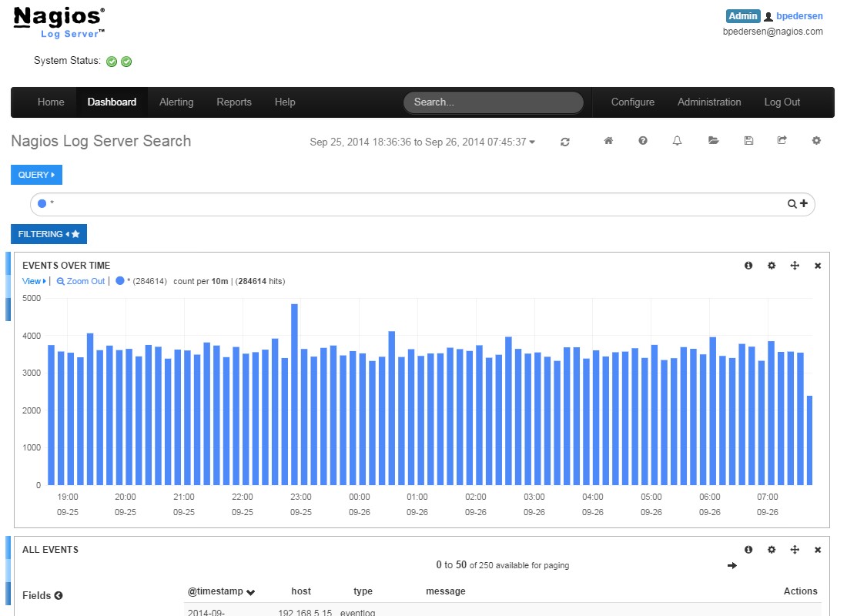Toggle the blue query color dot
The height and width of the screenshot is (616, 847).
pos(42,204)
